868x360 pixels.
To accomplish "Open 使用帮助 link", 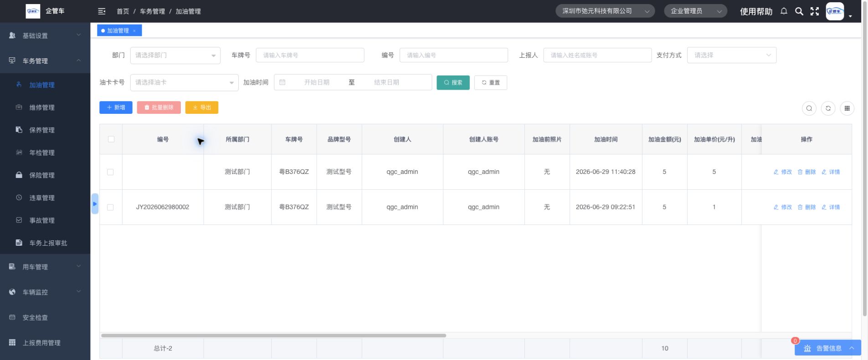I will click(x=756, y=11).
